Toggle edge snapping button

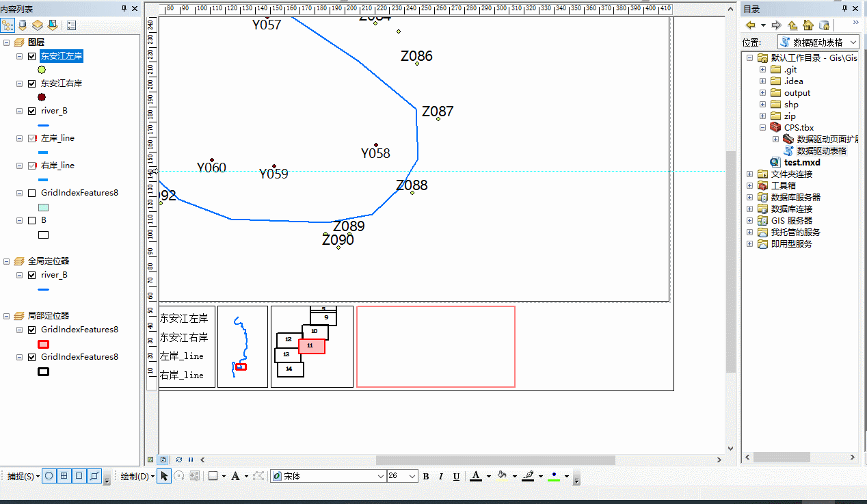click(x=94, y=476)
